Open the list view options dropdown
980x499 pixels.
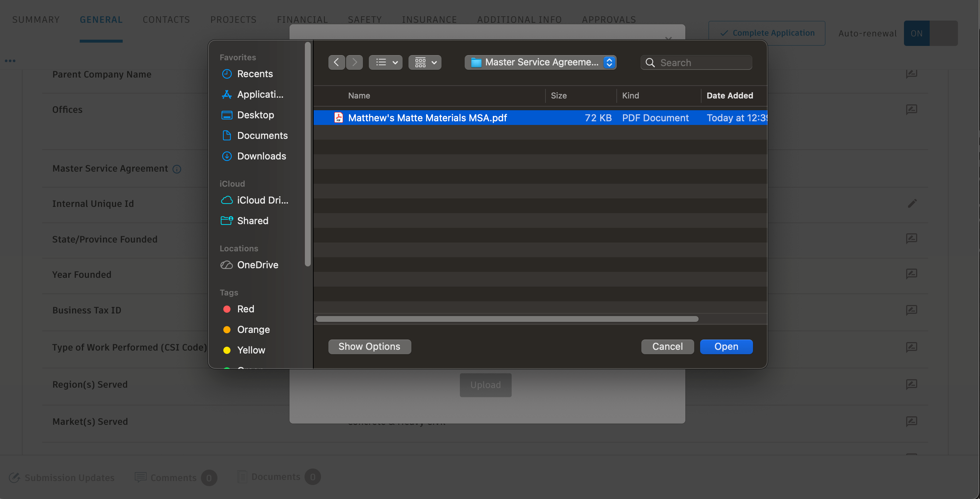385,62
